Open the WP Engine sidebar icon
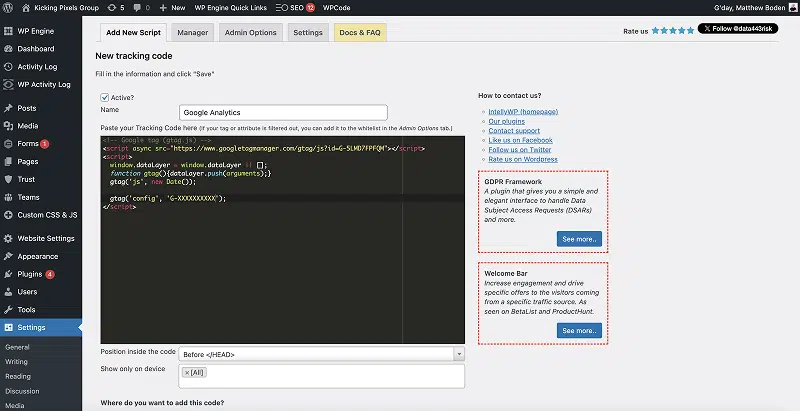This screenshot has height=411, width=800. (x=8, y=31)
